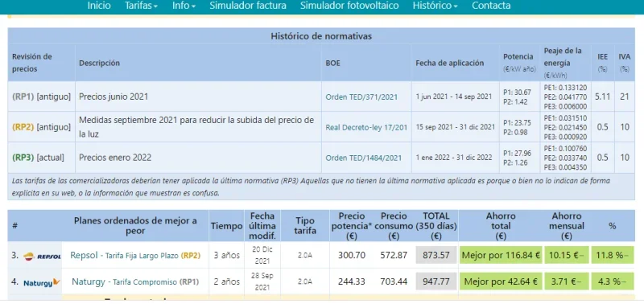Click the Repsol total 873.57
The width and height of the screenshot is (644, 304).
[436, 255]
